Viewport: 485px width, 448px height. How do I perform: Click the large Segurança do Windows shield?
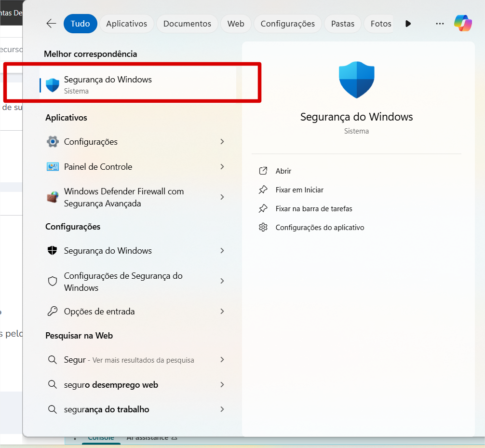click(x=356, y=80)
